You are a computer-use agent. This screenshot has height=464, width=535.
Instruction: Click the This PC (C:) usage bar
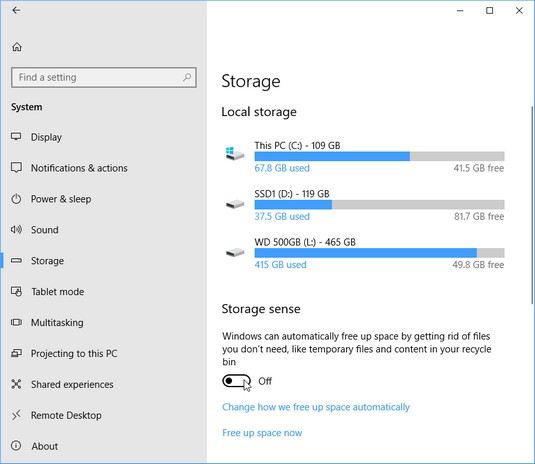pos(379,156)
